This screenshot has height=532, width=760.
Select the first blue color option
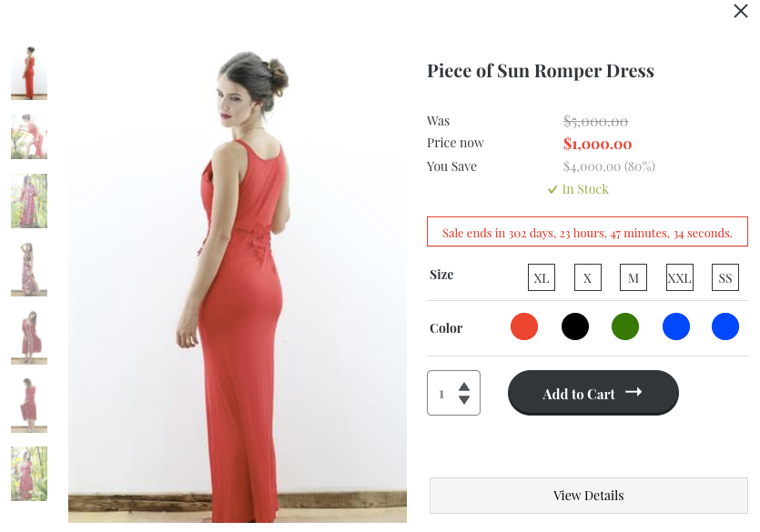point(675,326)
